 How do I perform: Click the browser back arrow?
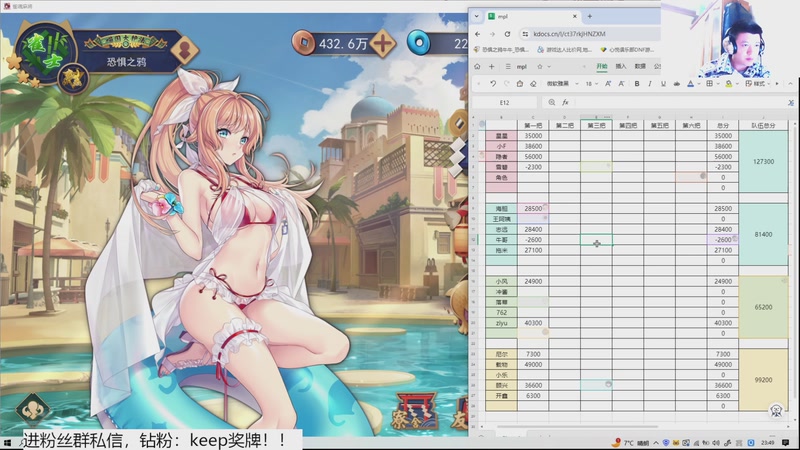point(478,34)
